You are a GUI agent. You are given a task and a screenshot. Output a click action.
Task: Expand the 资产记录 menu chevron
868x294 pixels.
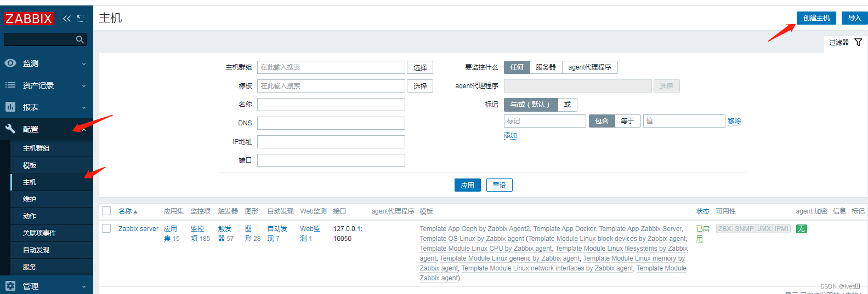pos(84,86)
